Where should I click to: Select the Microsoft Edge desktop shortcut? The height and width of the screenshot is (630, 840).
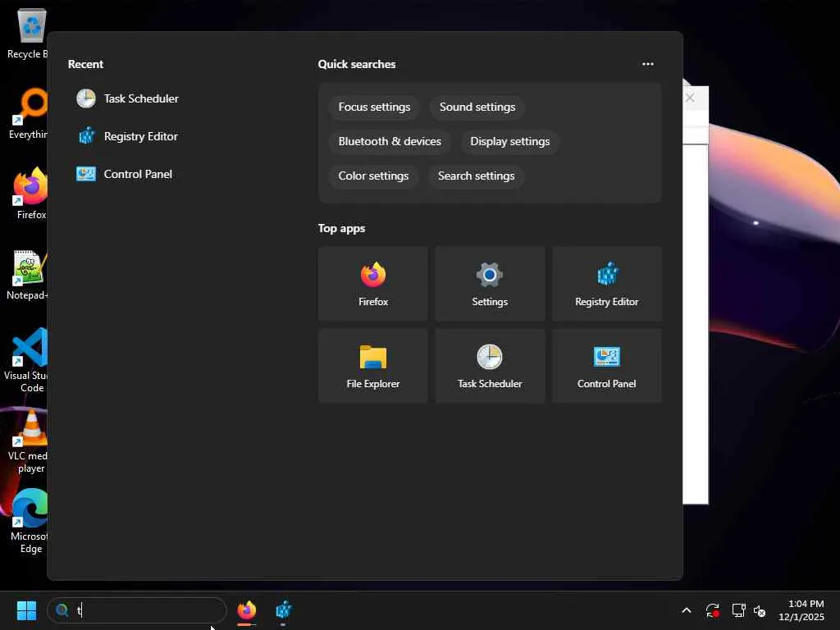coord(29,521)
